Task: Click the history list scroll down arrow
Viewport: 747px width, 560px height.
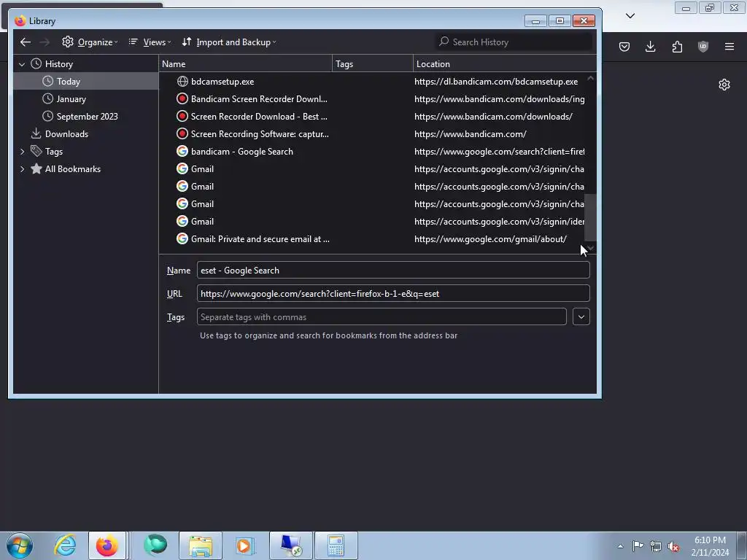Action: (x=591, y=248)
